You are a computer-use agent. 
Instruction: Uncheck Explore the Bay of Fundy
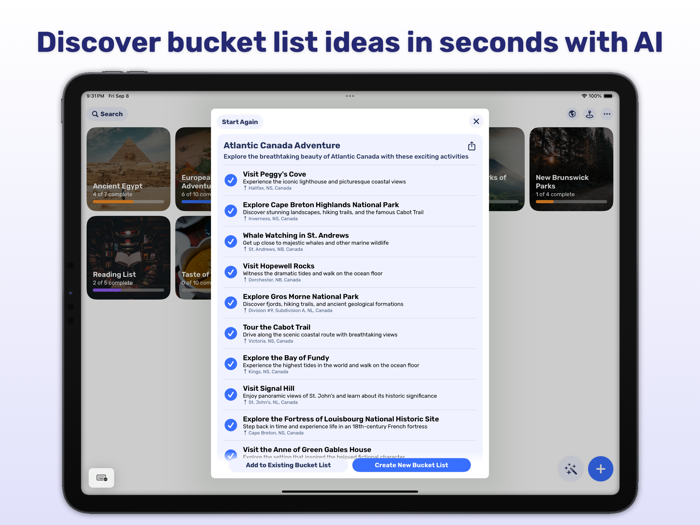click(x=231, y=364)
